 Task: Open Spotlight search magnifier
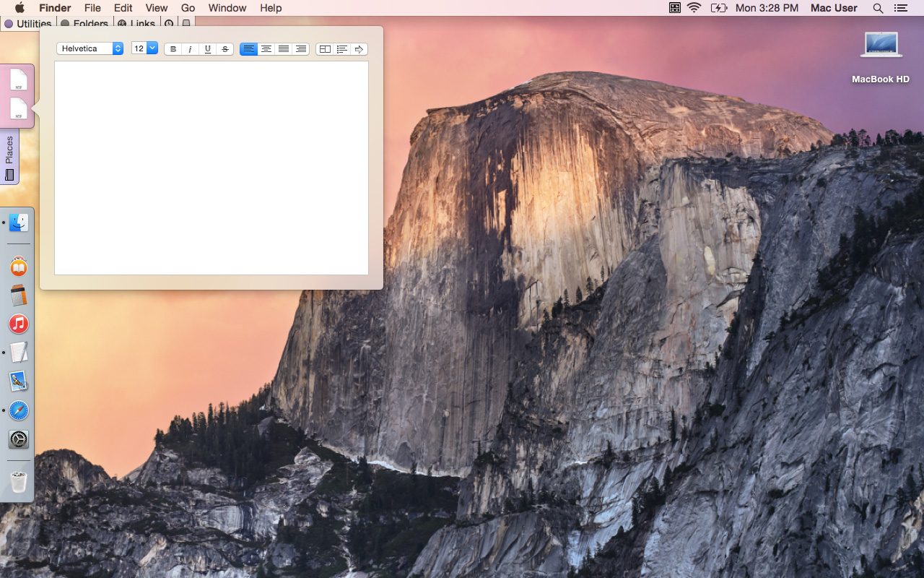(878, 8)
